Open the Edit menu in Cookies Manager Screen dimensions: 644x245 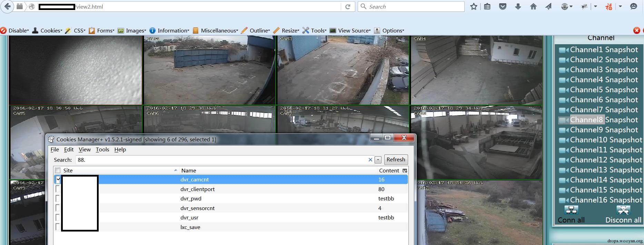pyautogui.click(x=69, y=149)
